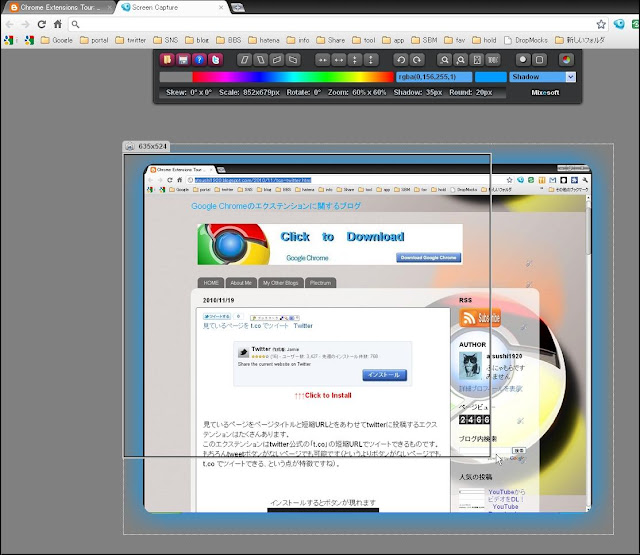The width and height of the screenshot is (640, 555).
Task: Select the Screen Capture browser tab
Action: click(x=172, y=7)
